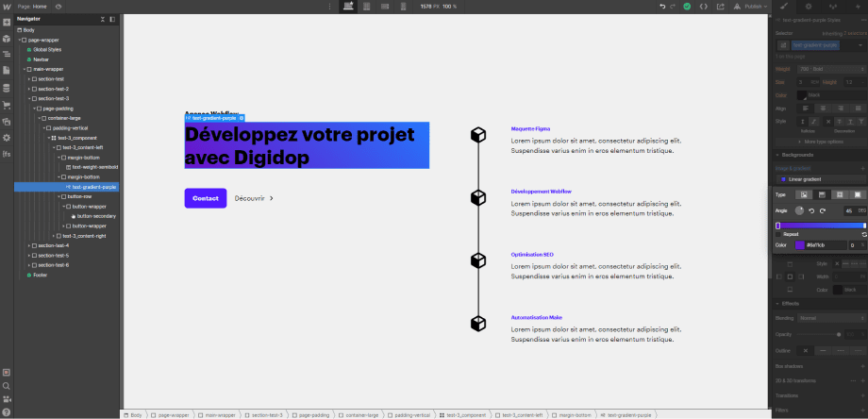The image size is (868, 419).
Task: Open the selector field dropdown arrow
Action: pos(859,45)
